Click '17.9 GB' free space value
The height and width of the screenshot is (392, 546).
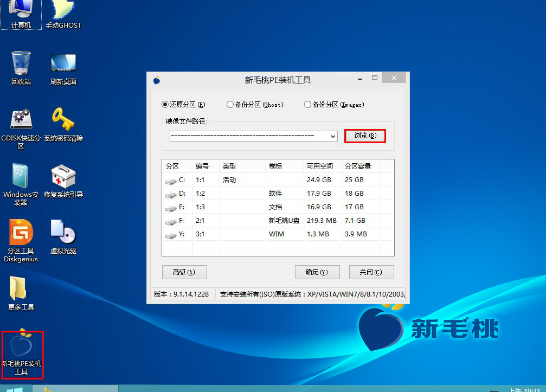pos(319,194)
